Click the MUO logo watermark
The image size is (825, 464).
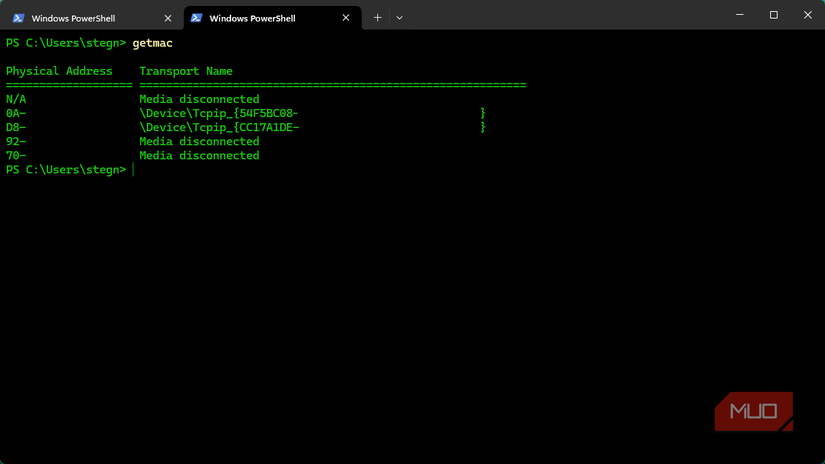point(754,411)
